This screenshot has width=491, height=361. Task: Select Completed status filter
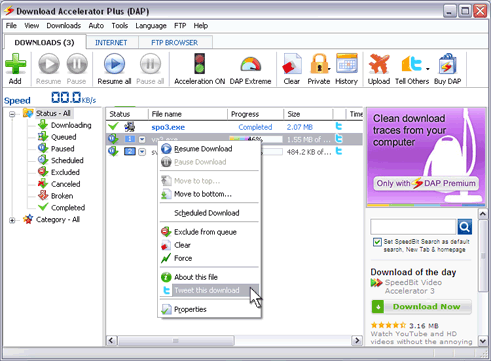(68, 208)
